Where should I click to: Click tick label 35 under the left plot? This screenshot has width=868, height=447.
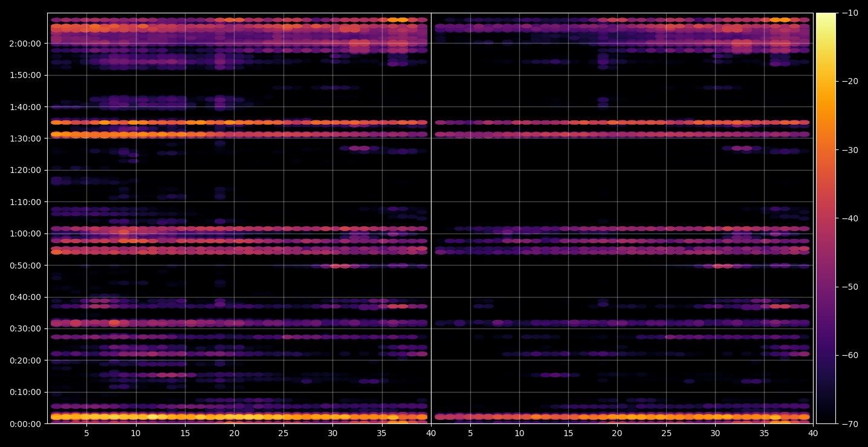pyautogui.click(x=381, y=433)
